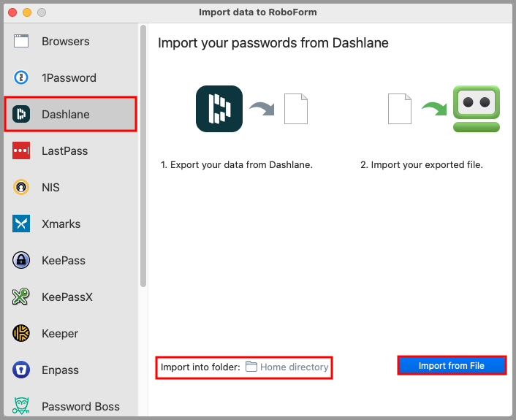Select the 1Password keyhole icon
Screen dimensions: 516x420
pos(21,78)
